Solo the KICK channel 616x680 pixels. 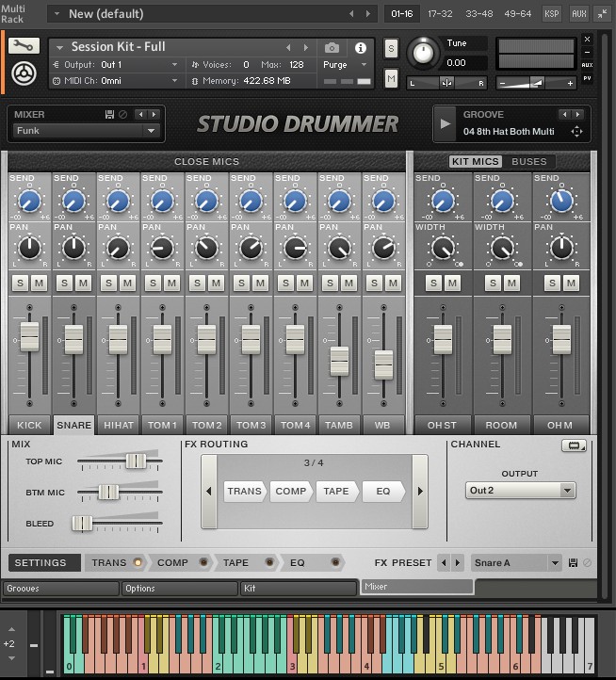click(21, 283)
